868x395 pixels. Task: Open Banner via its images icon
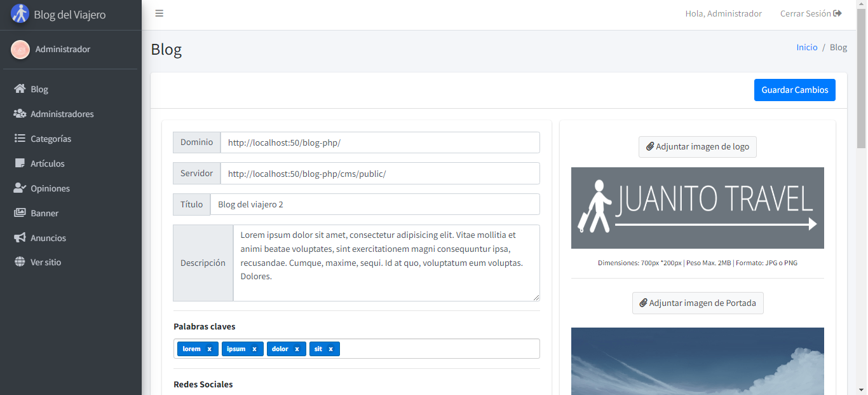click(x=20, y=213)
